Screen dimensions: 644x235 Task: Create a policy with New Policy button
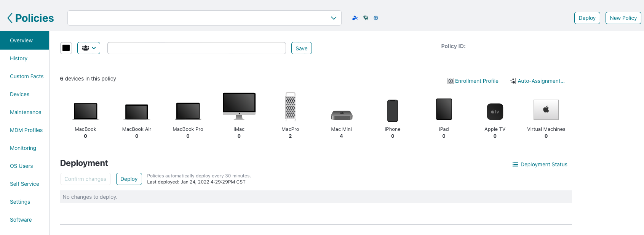[623, 18]
